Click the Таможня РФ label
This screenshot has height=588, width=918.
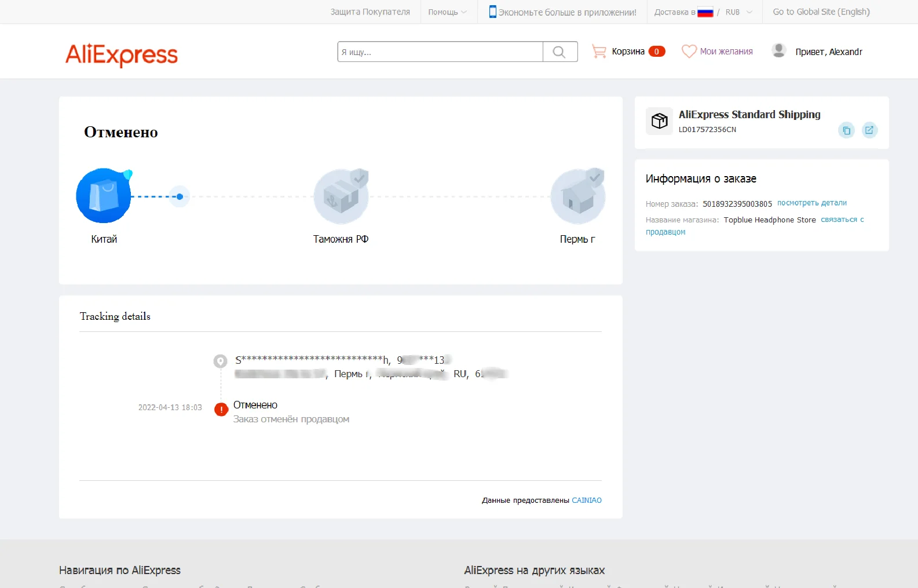click(x=341, y=239)
